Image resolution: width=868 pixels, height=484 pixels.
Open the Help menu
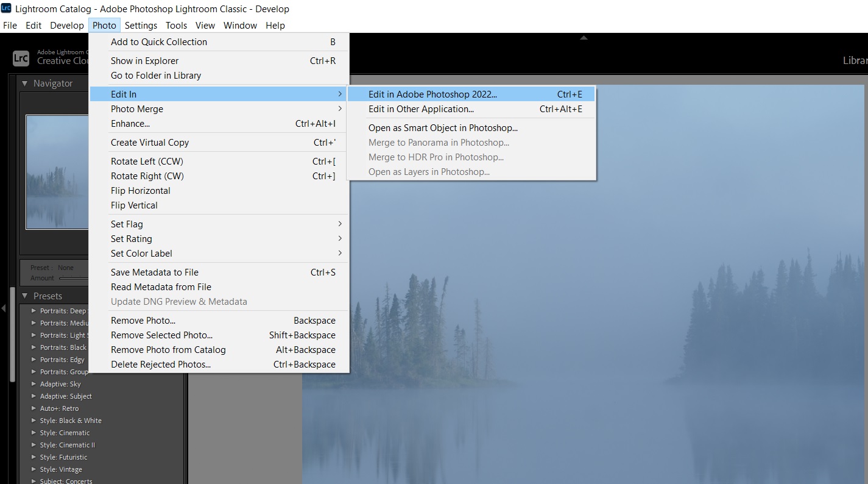click(x=275, y=25)
